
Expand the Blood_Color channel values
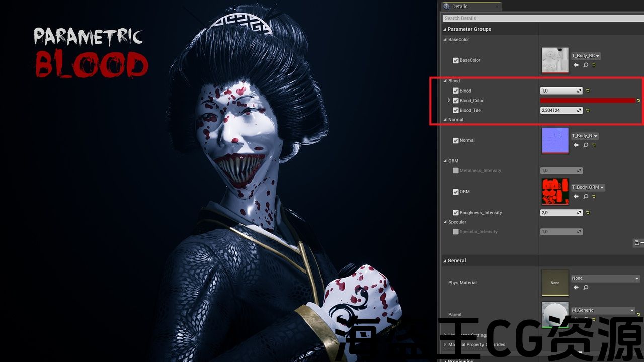tap(449, 101)
